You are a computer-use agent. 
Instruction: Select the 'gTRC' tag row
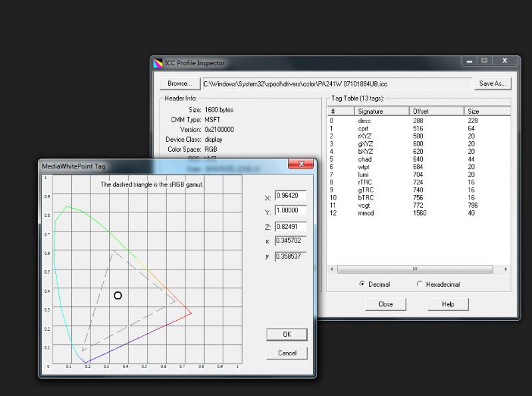tap(419, 190)
